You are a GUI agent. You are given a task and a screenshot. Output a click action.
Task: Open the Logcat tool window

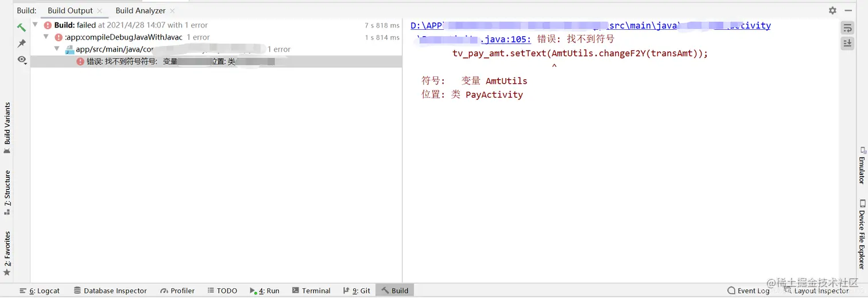click(x=40, y=291)
